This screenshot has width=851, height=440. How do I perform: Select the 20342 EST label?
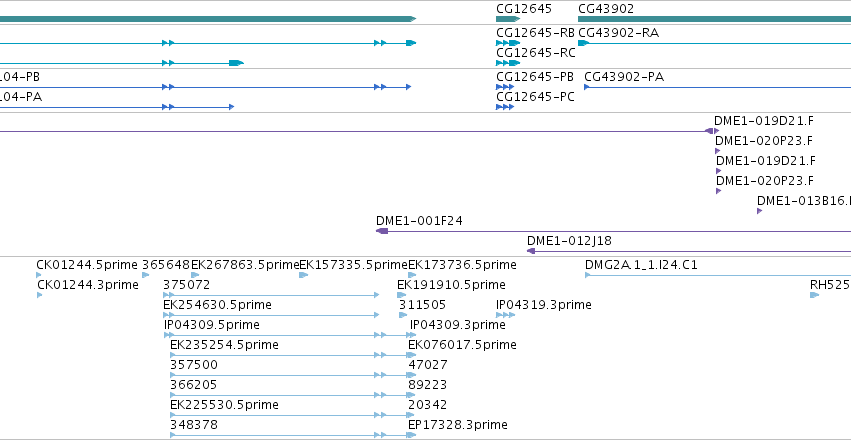428,405
